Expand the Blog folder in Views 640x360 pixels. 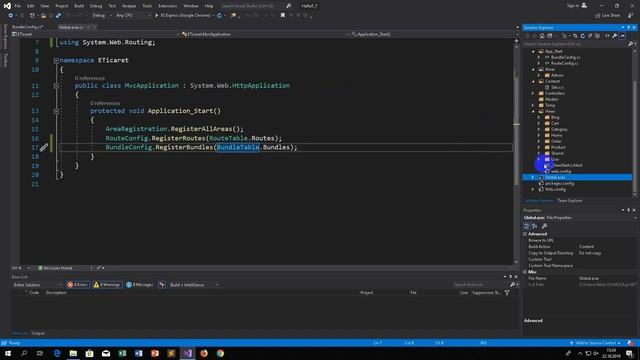pos(539,118)
